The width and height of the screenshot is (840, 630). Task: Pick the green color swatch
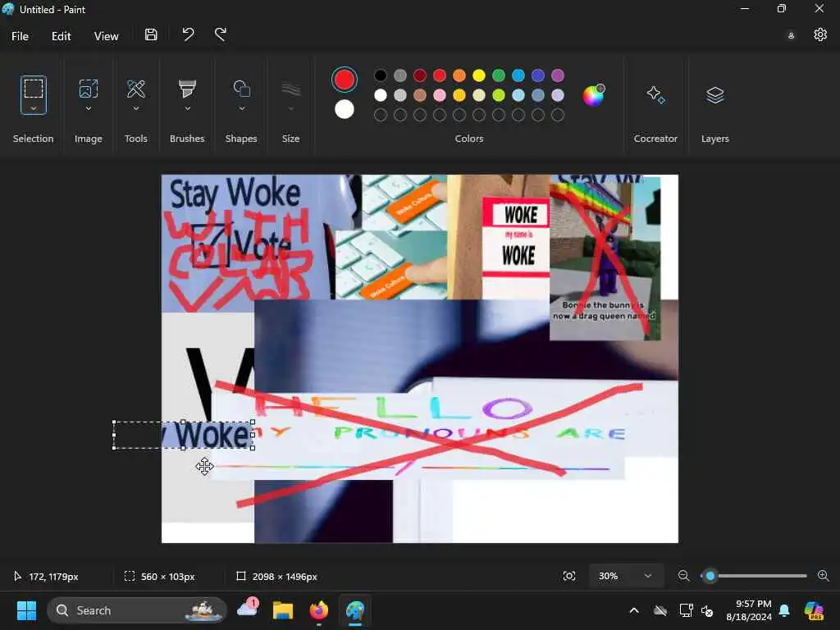(499, 75)
